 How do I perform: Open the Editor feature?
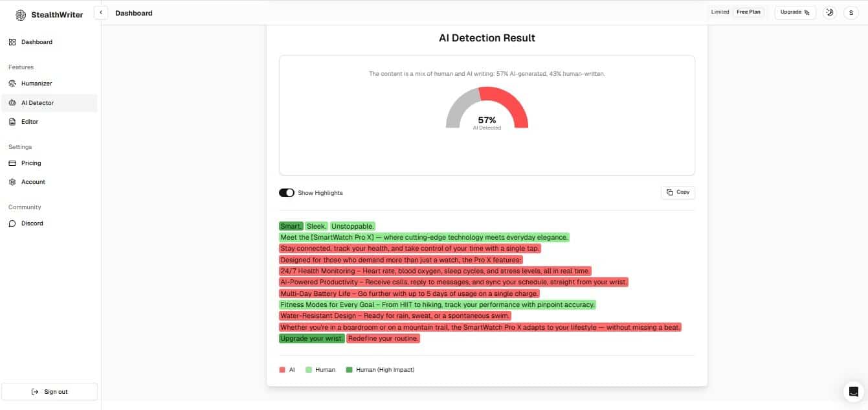(x=31, y=121)
